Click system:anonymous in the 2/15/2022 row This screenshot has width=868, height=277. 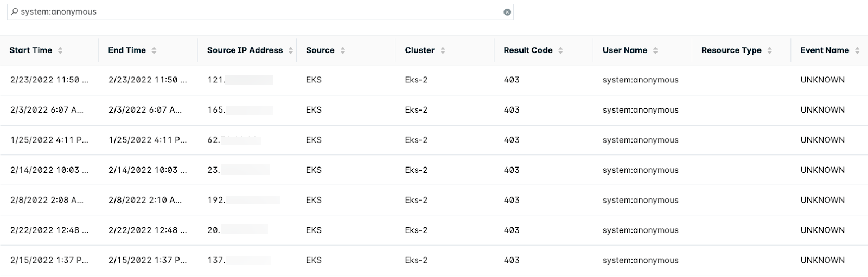(x=640, y=260)
